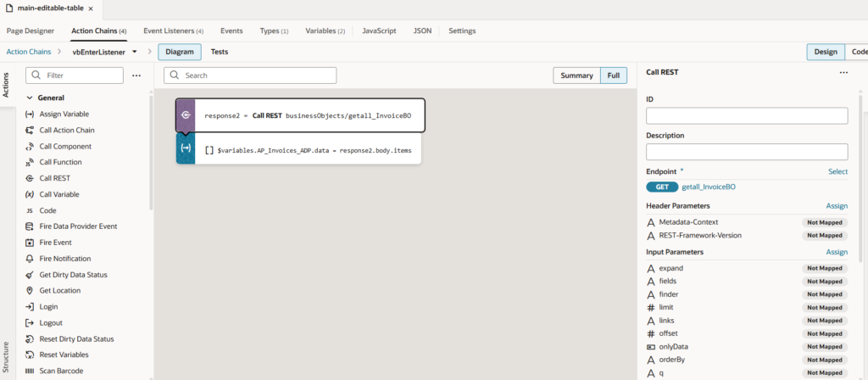868x380 pixels.
Task: Click the Get Location pin icon
Action: tap(30, 291)
